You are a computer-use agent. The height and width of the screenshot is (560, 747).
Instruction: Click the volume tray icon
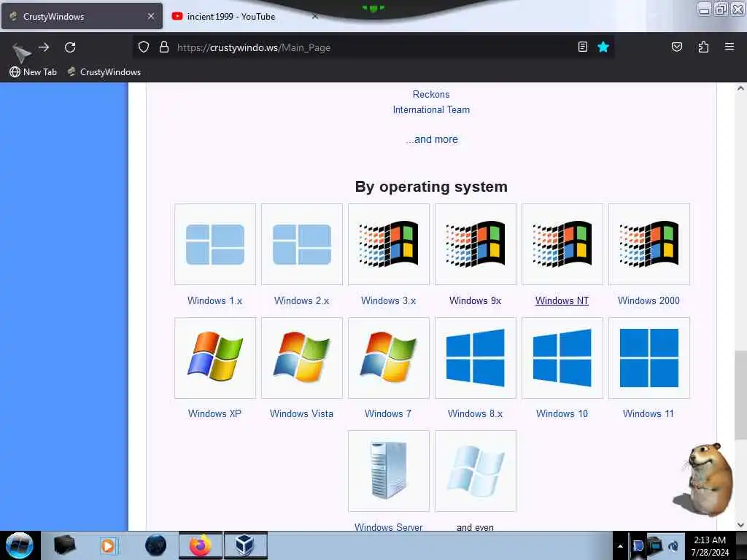[x=673, y=546]
